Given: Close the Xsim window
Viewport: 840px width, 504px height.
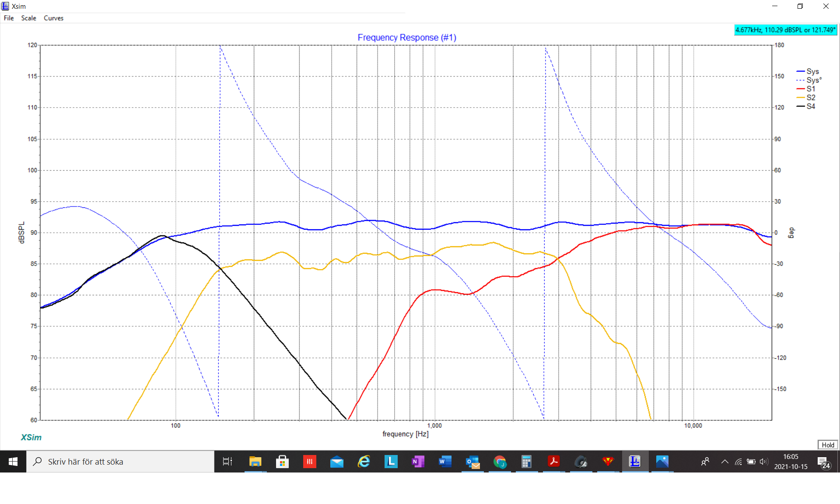Looking at the screenshot, I should click(826, 6).
